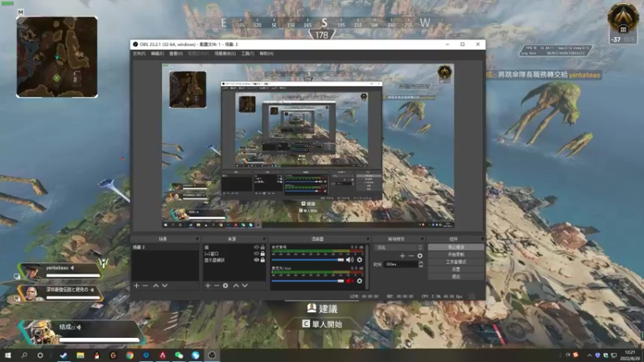The width and height of the screenshot is (644, 362).
Task: Adjust the desktop audio volume slider
Action: [308, 260]
